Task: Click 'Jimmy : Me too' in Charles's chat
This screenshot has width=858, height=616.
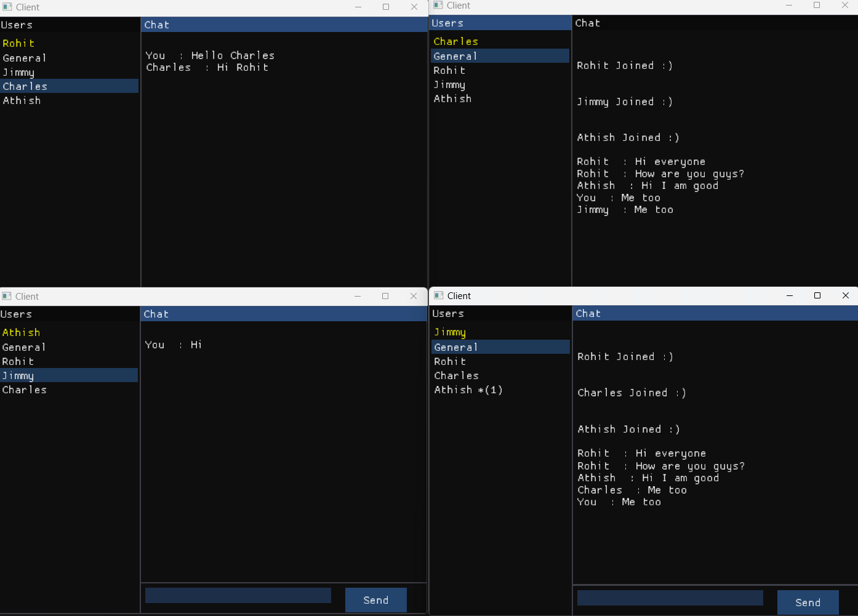Action: pos(625,210)
